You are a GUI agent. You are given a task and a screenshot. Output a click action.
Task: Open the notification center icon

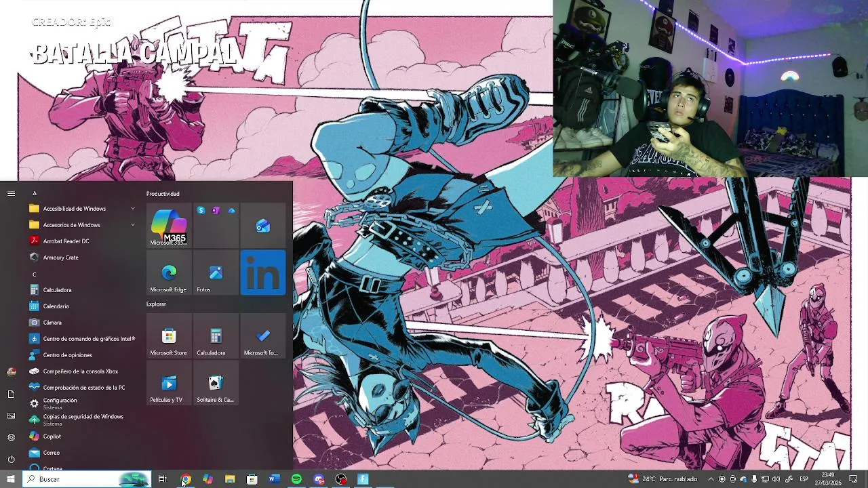[x=853, y=479]
